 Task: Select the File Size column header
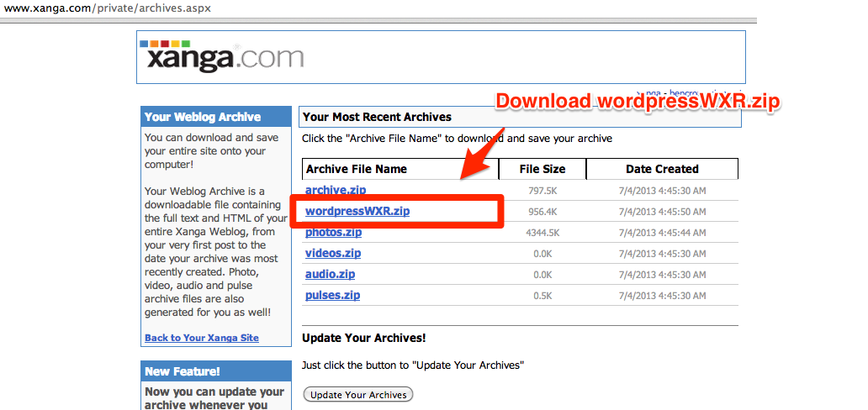tap(542, 169)
